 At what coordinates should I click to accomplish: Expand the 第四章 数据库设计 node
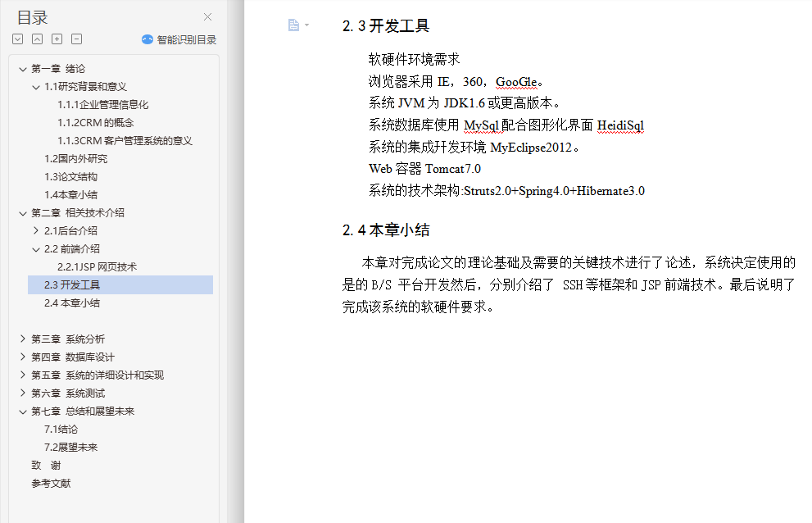(x=23, y=357)
